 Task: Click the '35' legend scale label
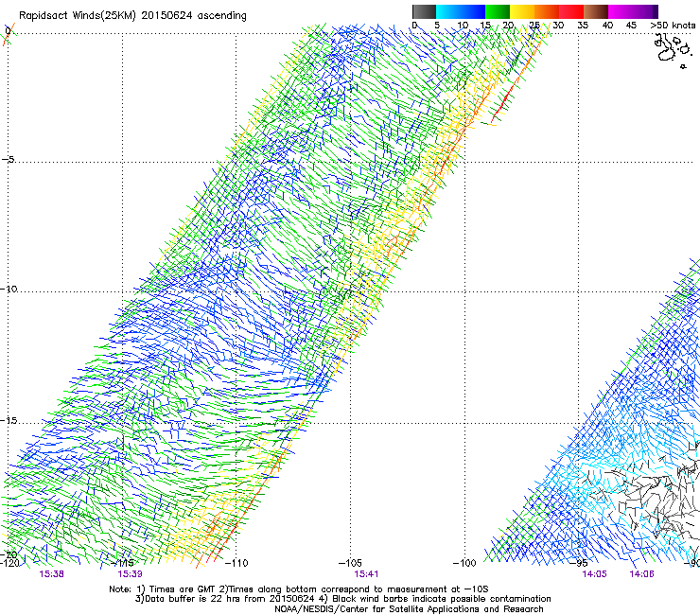583,26
